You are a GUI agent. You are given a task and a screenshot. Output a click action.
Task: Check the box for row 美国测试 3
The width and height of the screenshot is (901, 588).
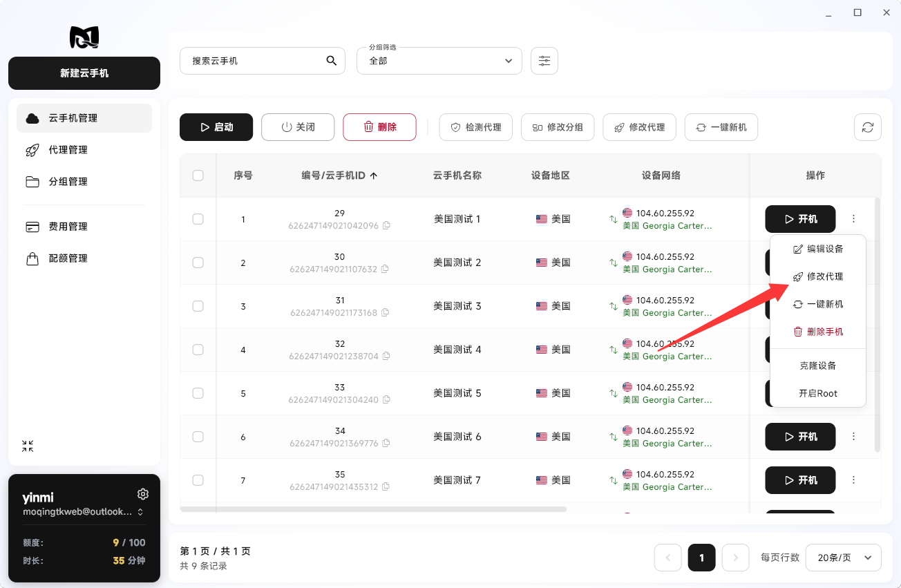pyautogui.click(x=198, y=306)
